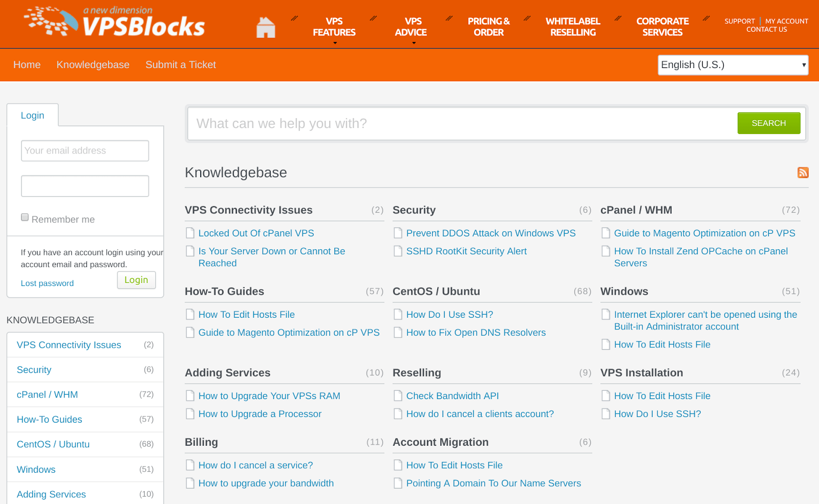819x504 pixels.
Task: Click document icon beside How do I cancel a clients account?
Action: pyautogui.click(x=398, y=414)
